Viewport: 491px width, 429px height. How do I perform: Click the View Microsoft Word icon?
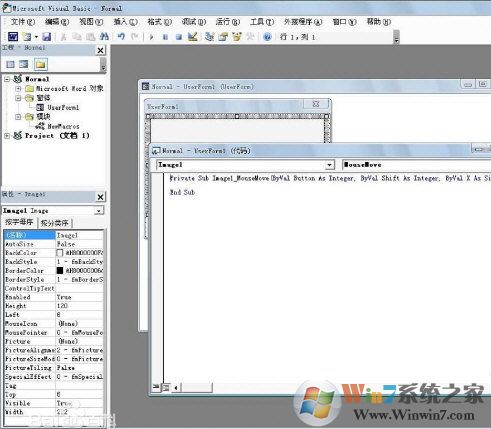(x=13, y=36)
